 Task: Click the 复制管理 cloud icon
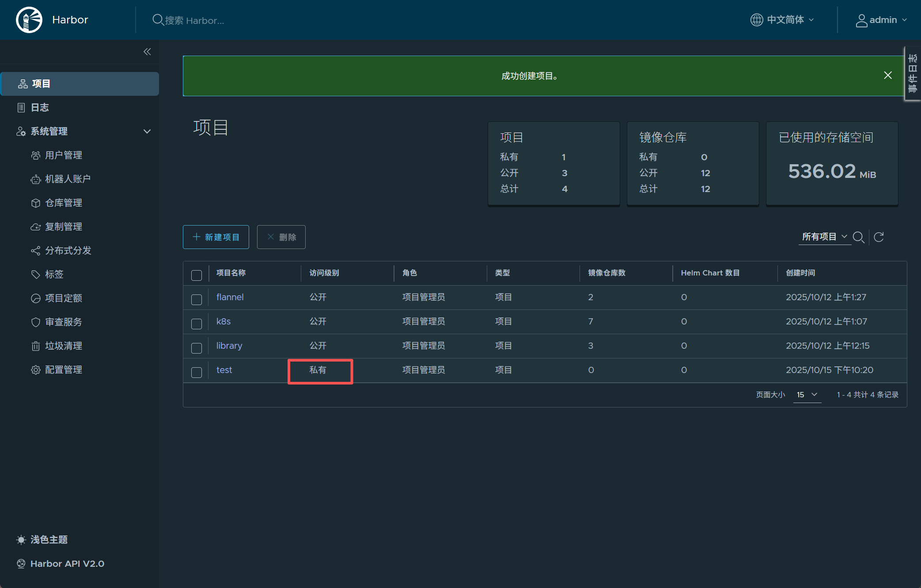pyautogui.click(x=36, y=227)
